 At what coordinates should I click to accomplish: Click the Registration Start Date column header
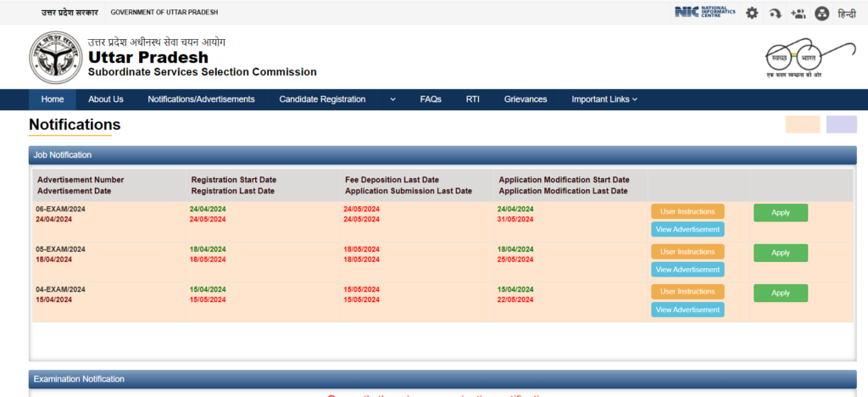[x=234, y=180]
